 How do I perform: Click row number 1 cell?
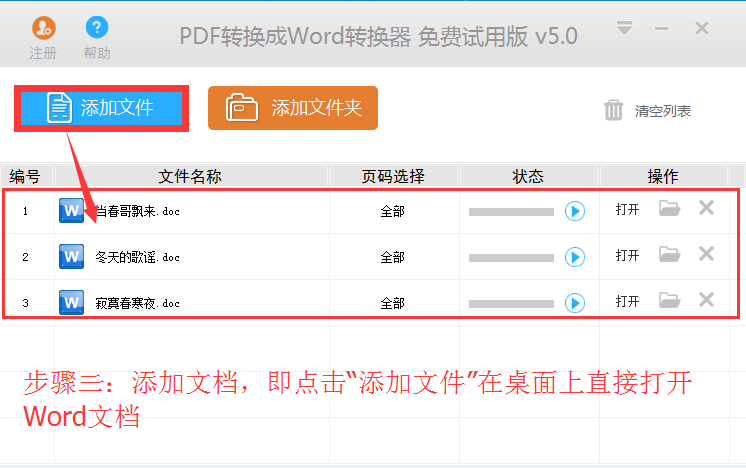(x=26, y=211)
